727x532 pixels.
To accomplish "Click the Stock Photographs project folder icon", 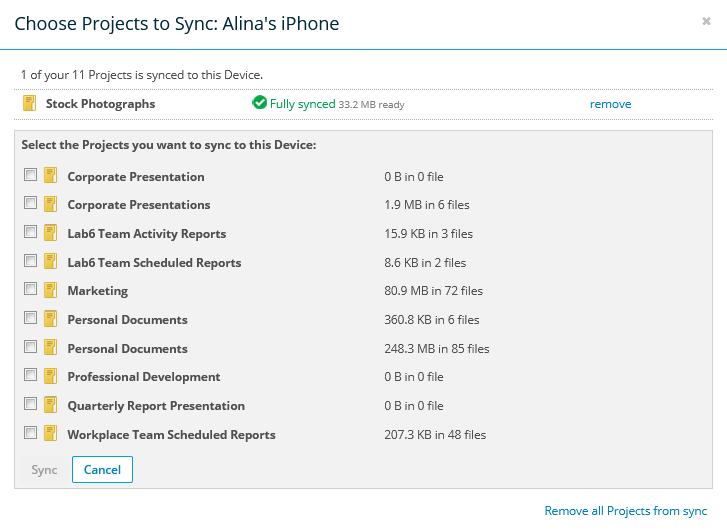I will pyautogui.click(x=29, y=103).
